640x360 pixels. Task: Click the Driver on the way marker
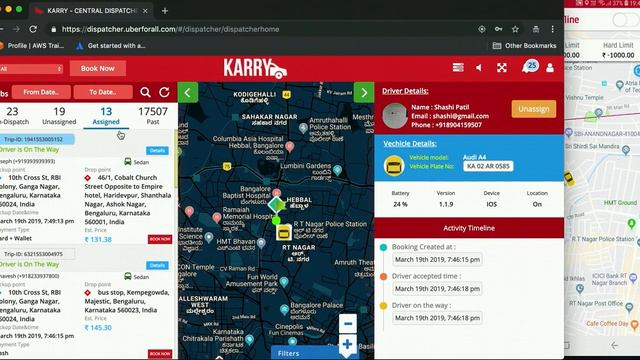[383, 306]
